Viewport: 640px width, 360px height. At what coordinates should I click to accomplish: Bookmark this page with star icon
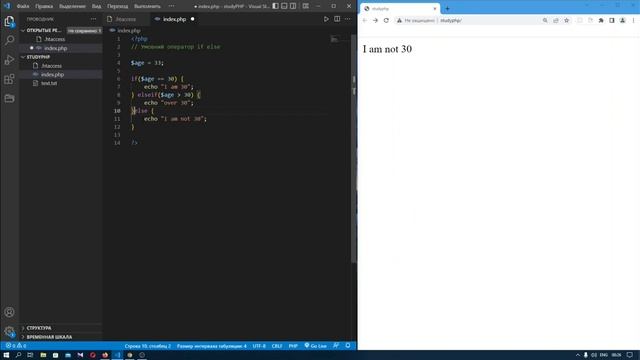567,20
